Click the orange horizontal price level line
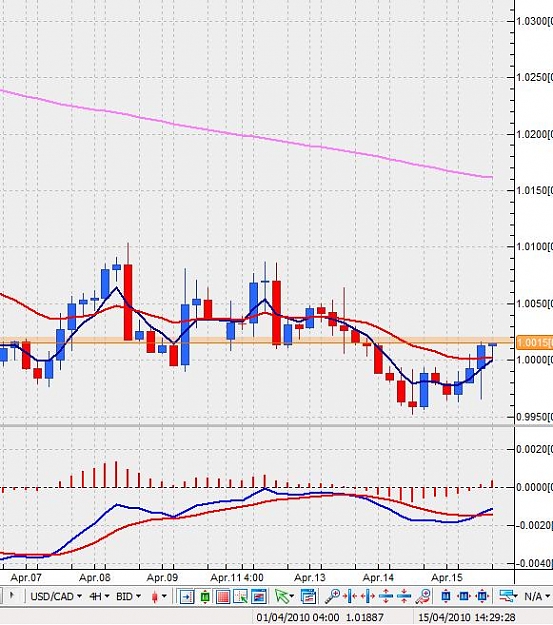Image resolution: width=553 pixels, height=625 pixels. pos(257,341)
